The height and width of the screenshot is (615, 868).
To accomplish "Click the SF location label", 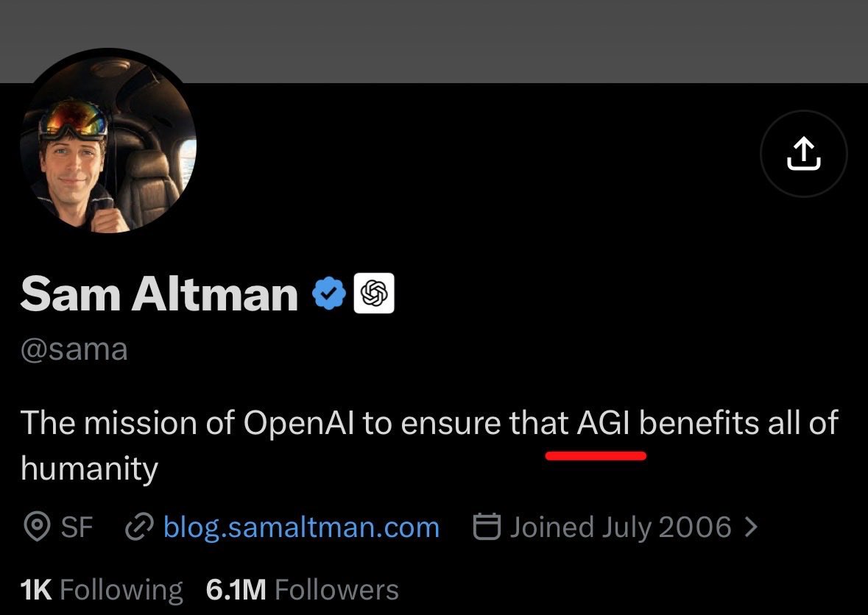I will pos(77,527).
